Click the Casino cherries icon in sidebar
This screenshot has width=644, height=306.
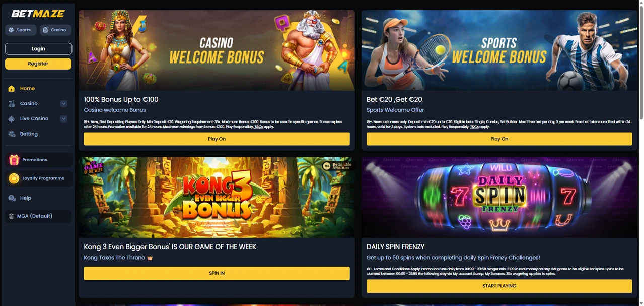tap(12, 103)
